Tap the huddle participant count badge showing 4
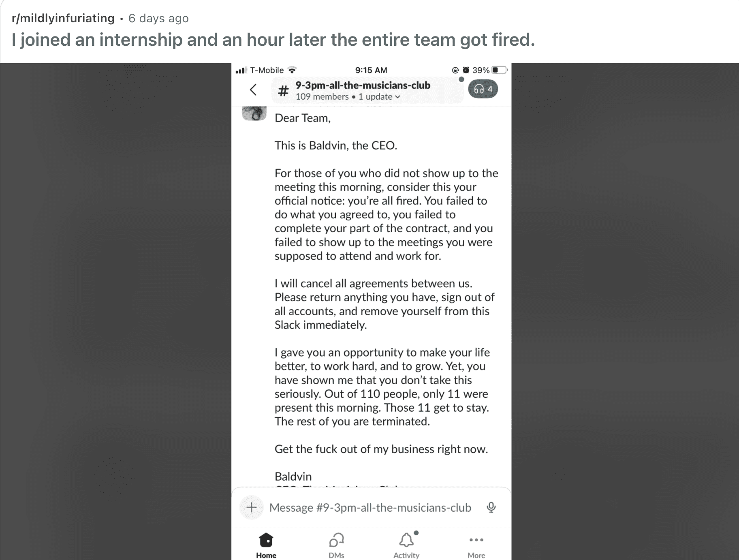The height and width of the screenshot is (560, 739). [x=490, y=89]
